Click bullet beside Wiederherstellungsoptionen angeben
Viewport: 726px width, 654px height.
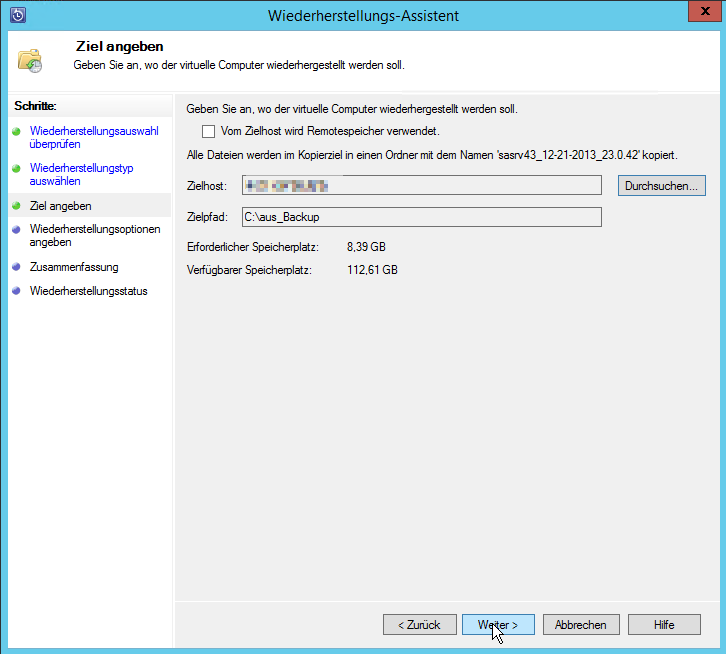pyautogui.click(x=16, y=229)
